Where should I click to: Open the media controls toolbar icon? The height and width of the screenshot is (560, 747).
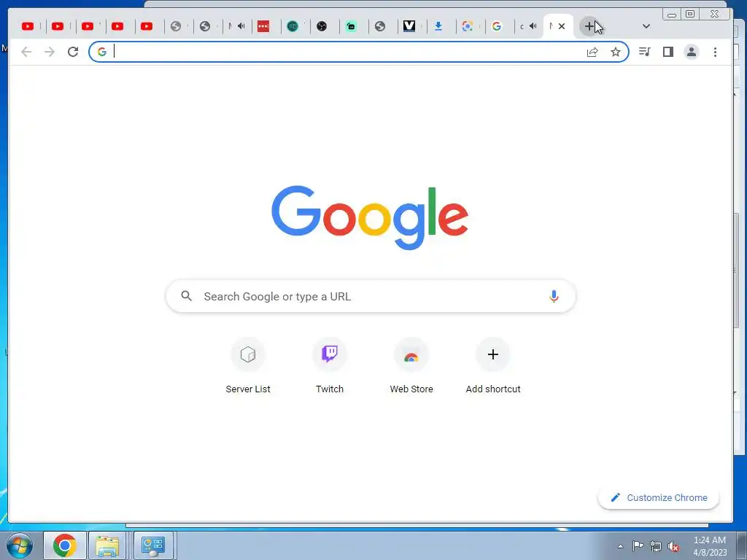point(645,52)
